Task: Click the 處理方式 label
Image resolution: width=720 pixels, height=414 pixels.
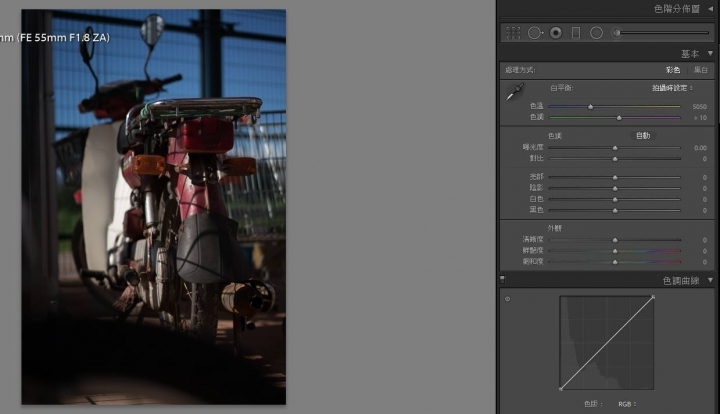Action: pos(519,70)
